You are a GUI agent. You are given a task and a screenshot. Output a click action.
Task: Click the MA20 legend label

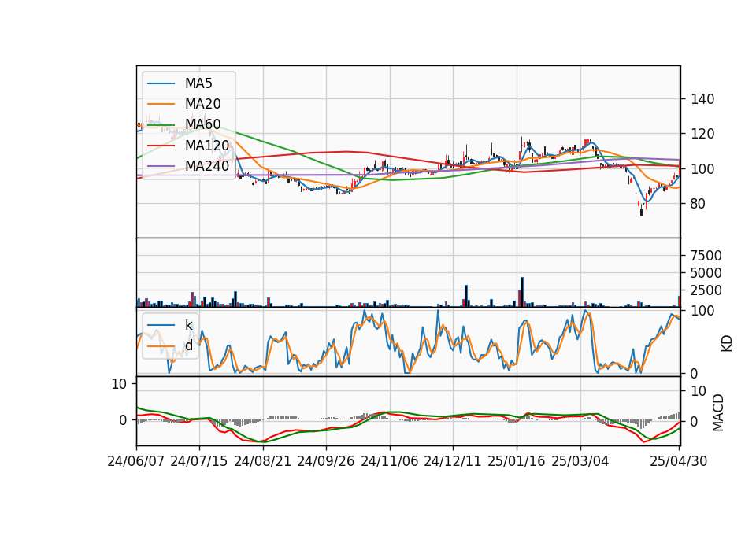tap(202, 104)
